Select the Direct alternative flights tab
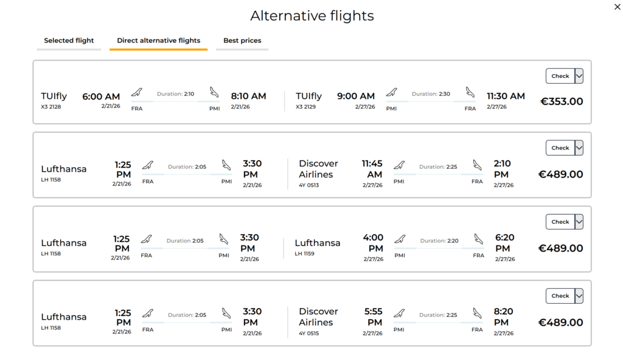 pos(158,41)
